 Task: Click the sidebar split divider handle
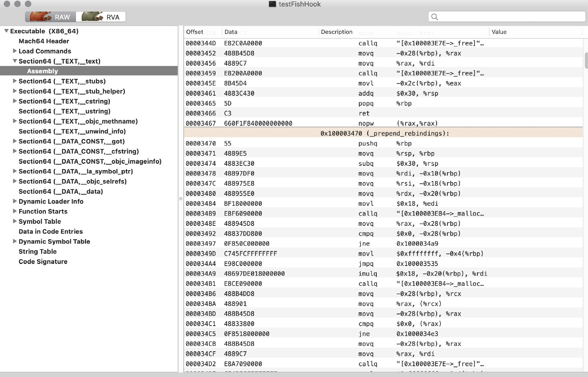(181, 199)
